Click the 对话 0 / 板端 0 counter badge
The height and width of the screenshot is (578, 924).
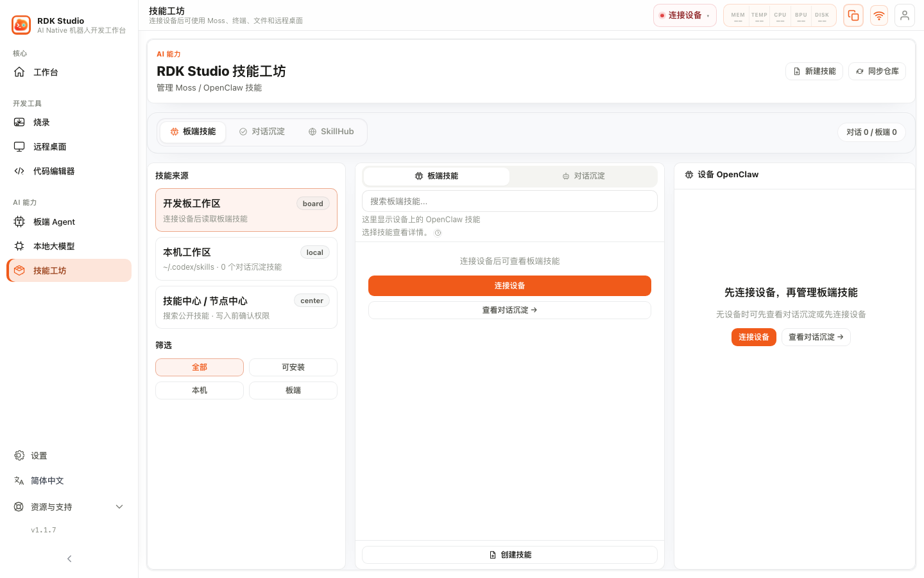tap(871, 132)
